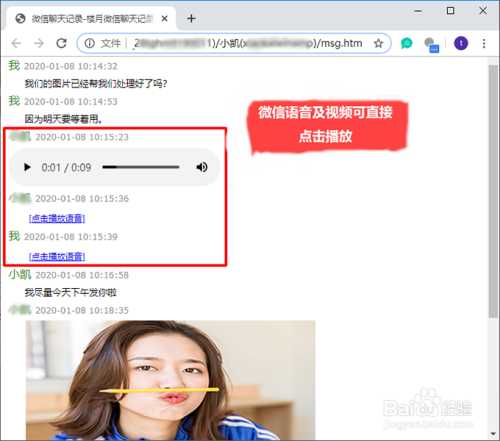Open a new browser tab
The width and height of the screenshot is (500, 441).
191,18
